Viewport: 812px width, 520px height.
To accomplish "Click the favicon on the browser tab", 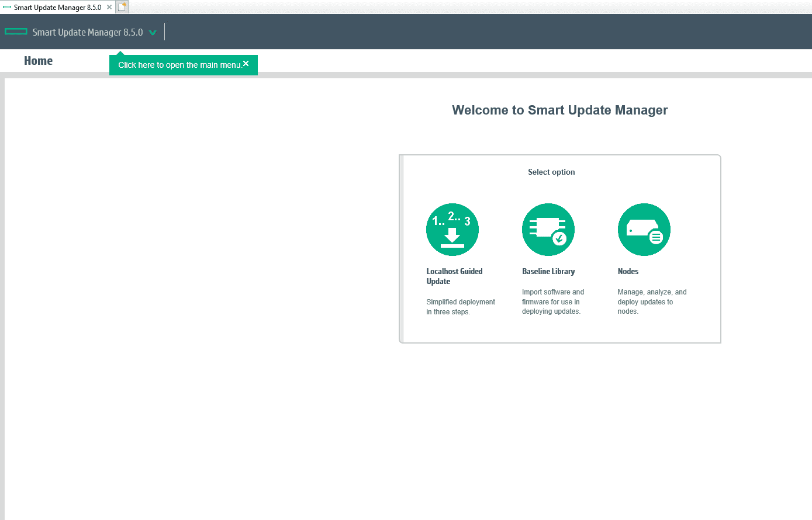I will [x=7, y=7].
